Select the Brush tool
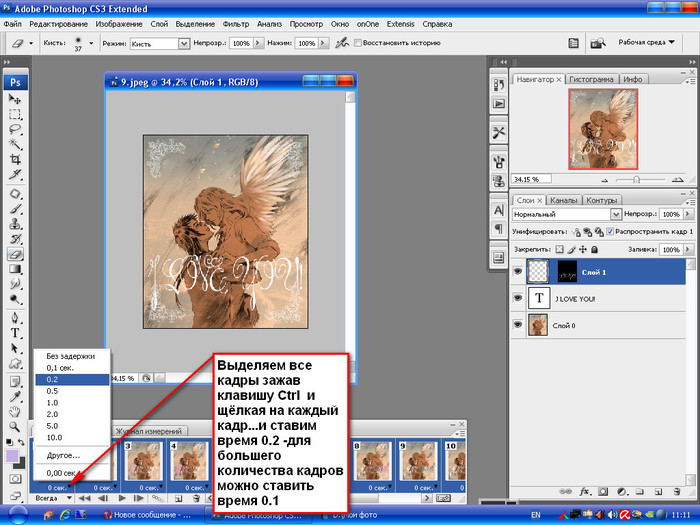 pyautogui.click(x=15, y=209)
